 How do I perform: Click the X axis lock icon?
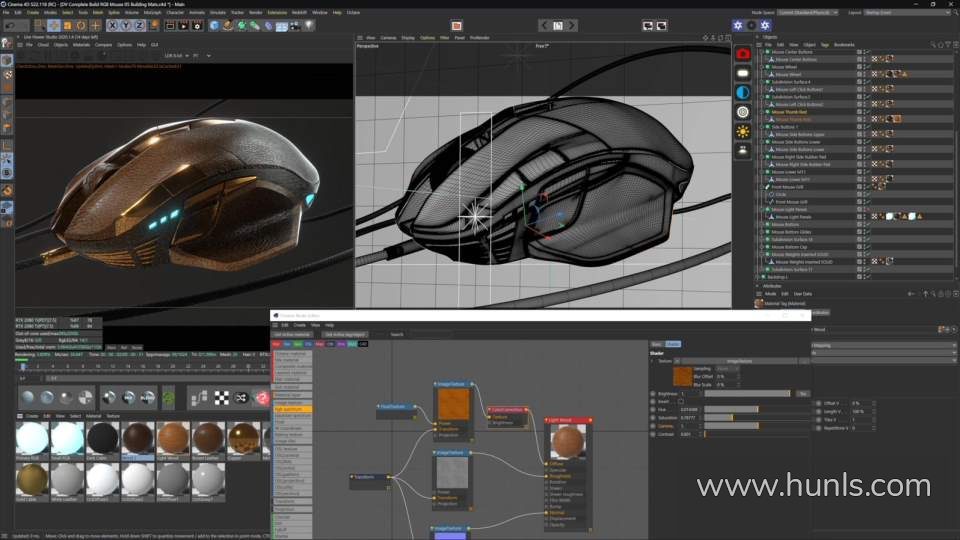(113, 25)
